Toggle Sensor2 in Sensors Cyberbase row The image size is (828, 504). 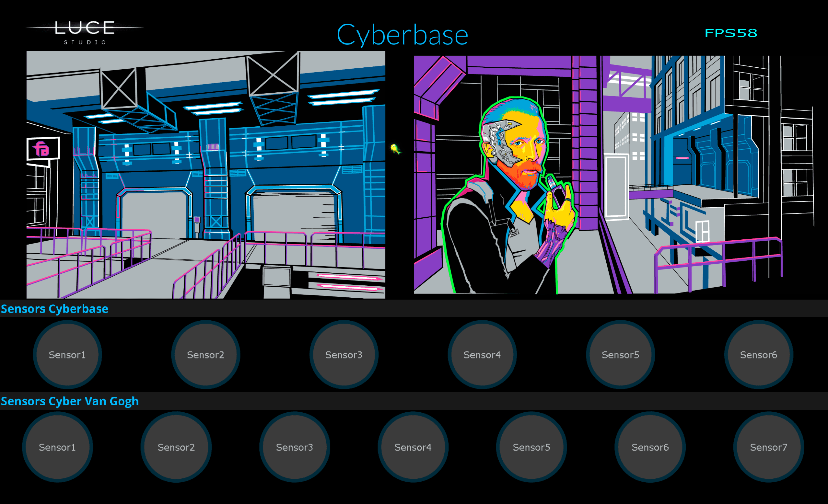pos(206,355)
